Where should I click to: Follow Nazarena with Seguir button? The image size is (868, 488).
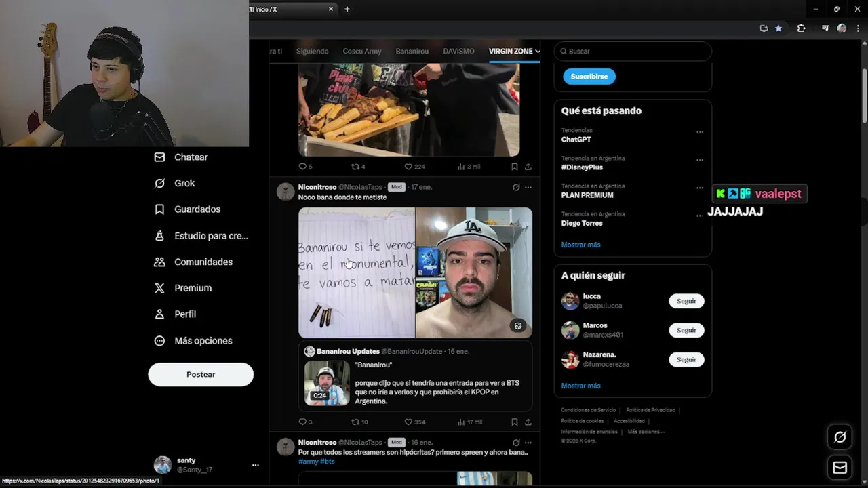tap(686, 359)
